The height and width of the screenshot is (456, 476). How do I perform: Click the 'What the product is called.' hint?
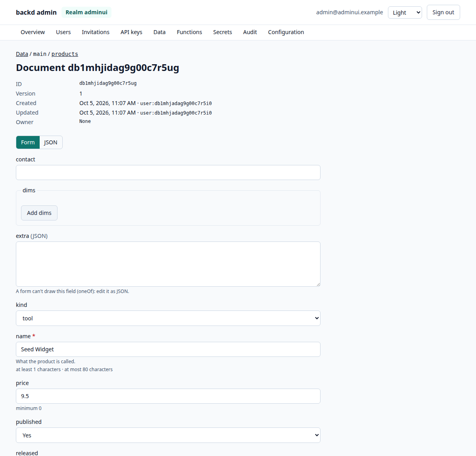pyautogui.click(x=46, y=362)
